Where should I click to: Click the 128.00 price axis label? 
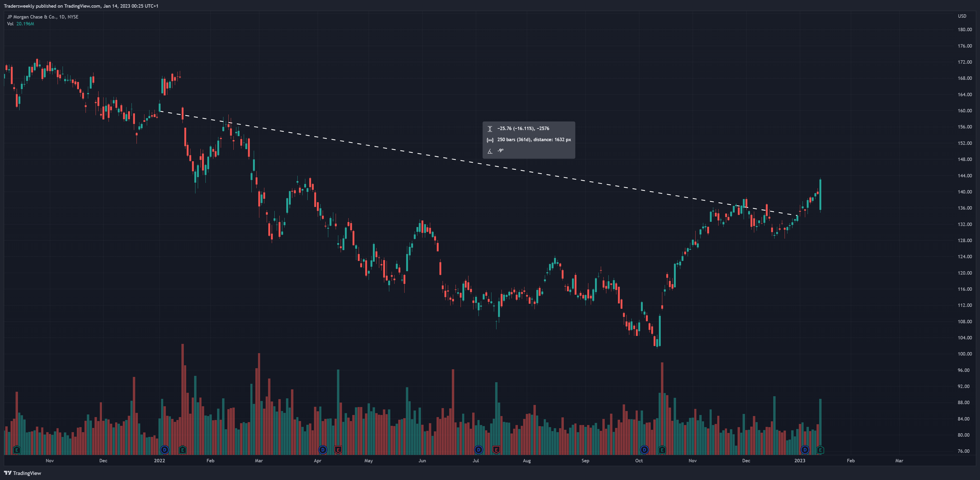pyautogui.click(x=964, y=240)
